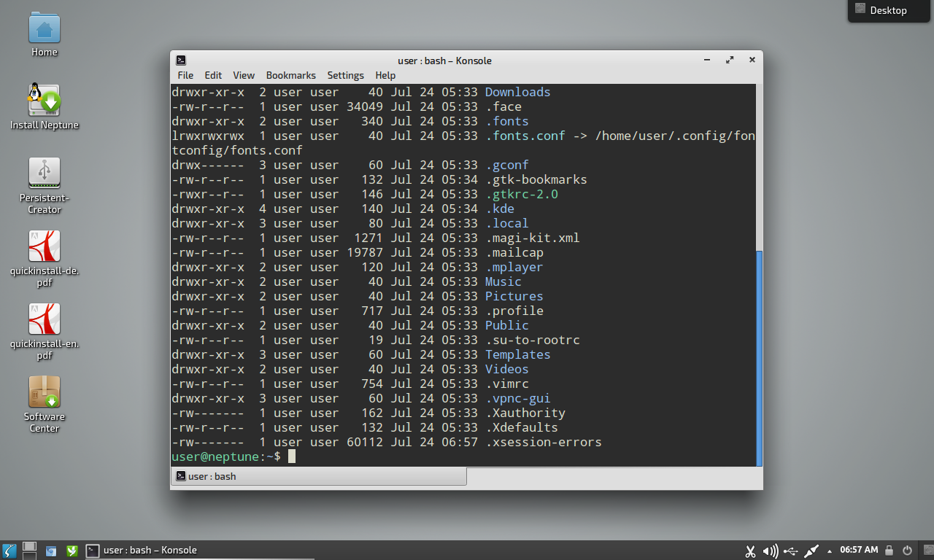Click the .mplayer directory name

(514, 267)
